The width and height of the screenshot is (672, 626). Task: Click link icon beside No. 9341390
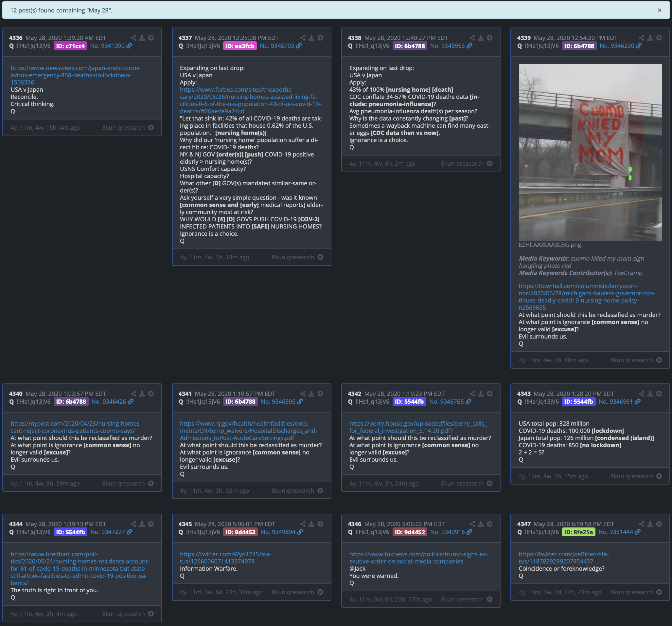pos(130,46)
